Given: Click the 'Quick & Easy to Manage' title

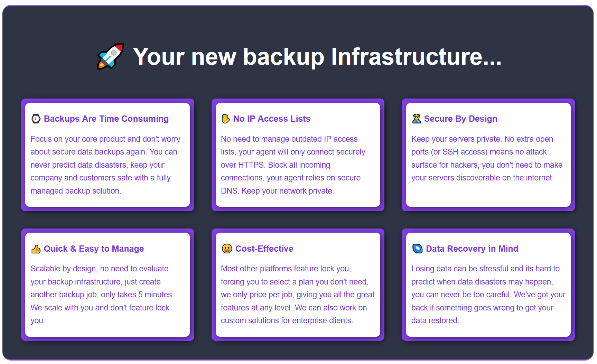Looking at the screenshot, I should coord(94,249).
